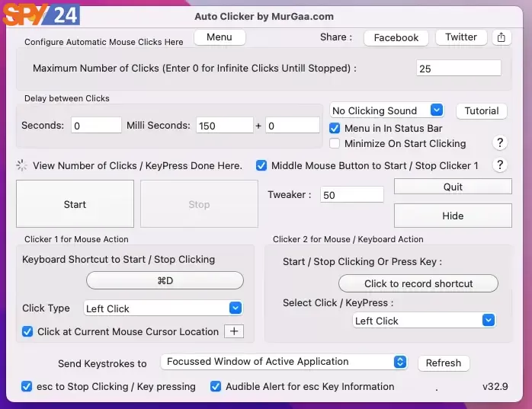Open the Tutorial
The width and height of the screenshot is (532, 409).
pyautogui.click(x=482, y=111)
